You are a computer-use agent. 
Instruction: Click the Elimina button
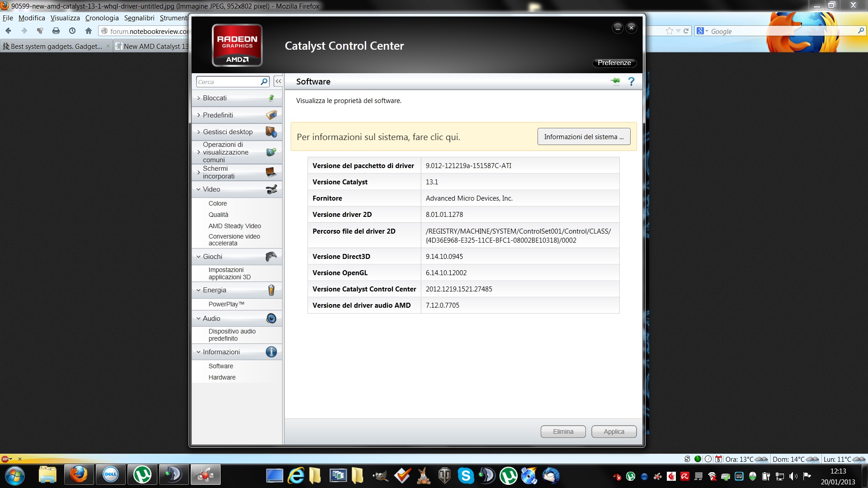tap(563, 432)
